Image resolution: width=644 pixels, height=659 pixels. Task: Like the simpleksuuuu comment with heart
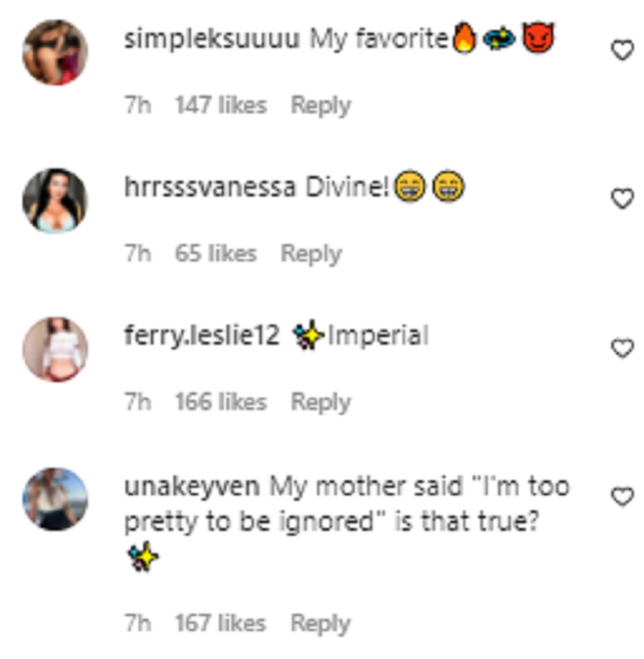[x=622, y=51]
